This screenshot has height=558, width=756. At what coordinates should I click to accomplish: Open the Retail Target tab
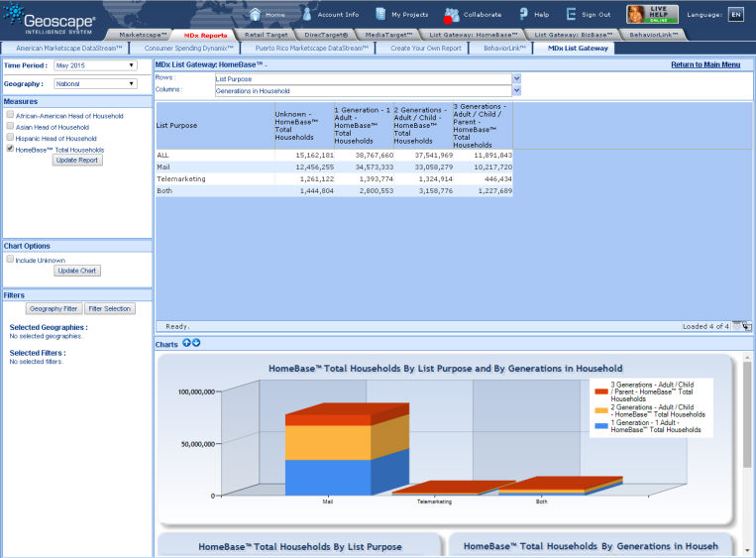coord(267,35)
